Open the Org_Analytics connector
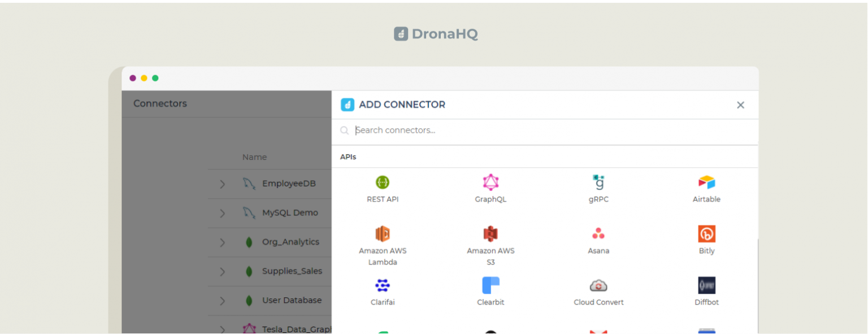The height and width of the screenshot is (334, 868). click(222, 242)
